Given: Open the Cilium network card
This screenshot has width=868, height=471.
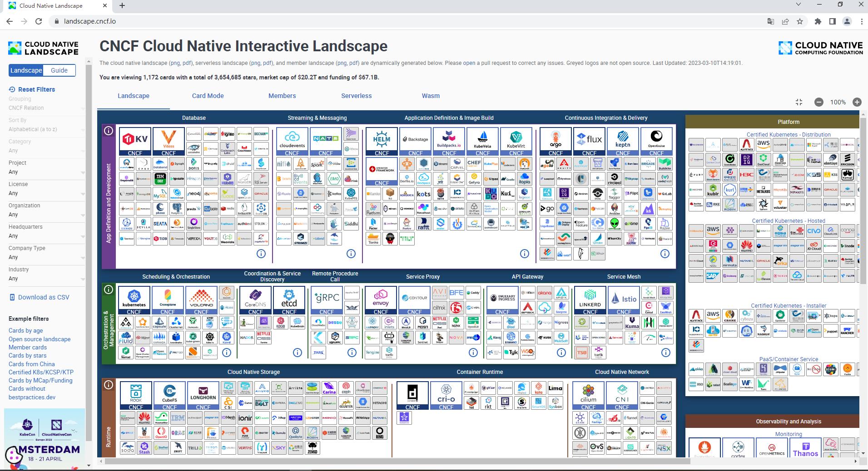Looking at the screenshot, I should pos(588,396).
